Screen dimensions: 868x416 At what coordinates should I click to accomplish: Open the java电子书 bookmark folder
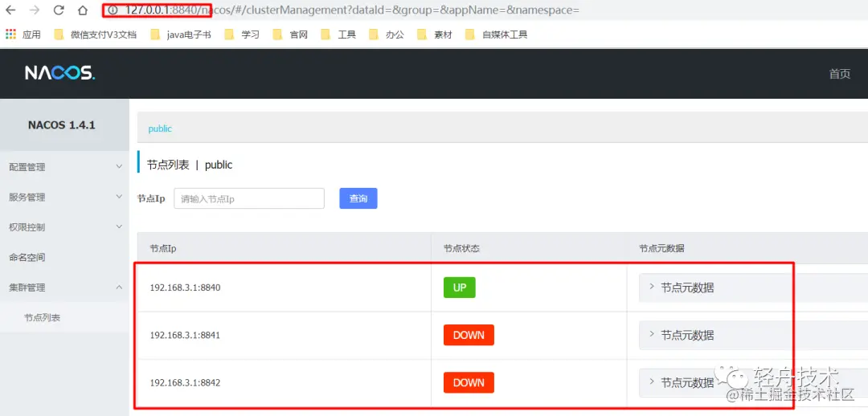click(x=181, y=35)
